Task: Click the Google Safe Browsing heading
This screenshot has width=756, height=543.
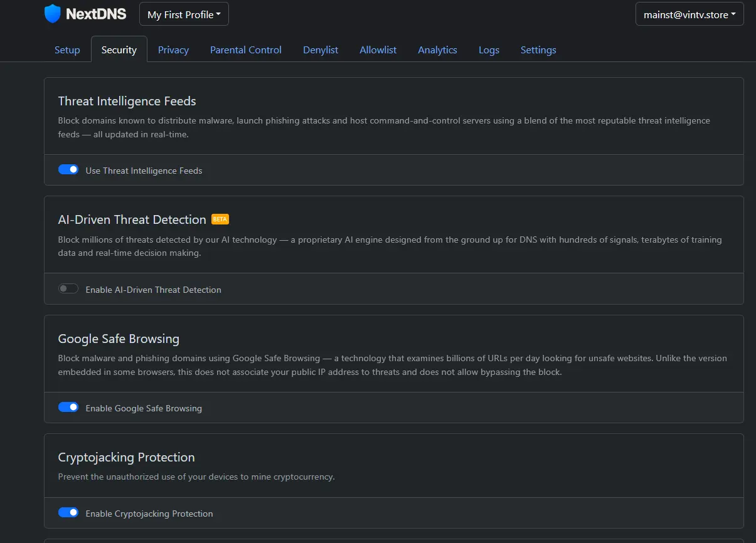Action: [x=119, y=339]
